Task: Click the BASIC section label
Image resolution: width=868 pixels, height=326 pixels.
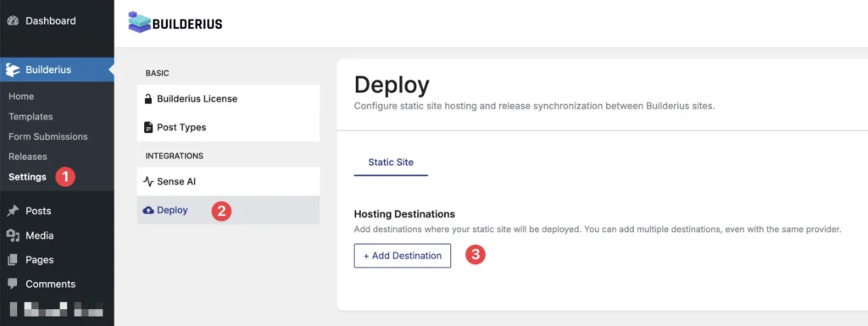Action: 157,73
